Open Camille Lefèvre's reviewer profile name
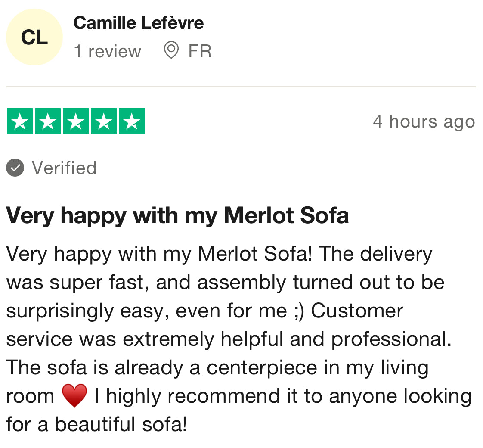This screenshot has height=448, width=483. pyautogui.click(x=138, y=23)
